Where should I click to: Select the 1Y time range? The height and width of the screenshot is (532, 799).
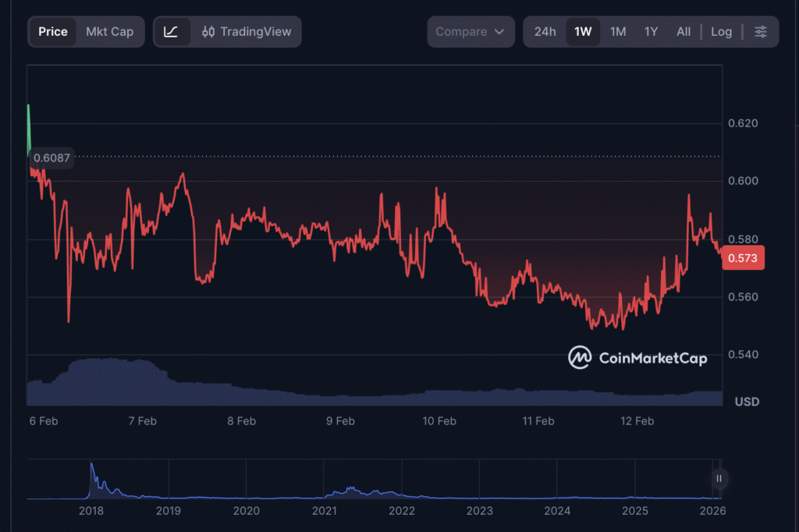pyautogui.click(x=651, y=31)
